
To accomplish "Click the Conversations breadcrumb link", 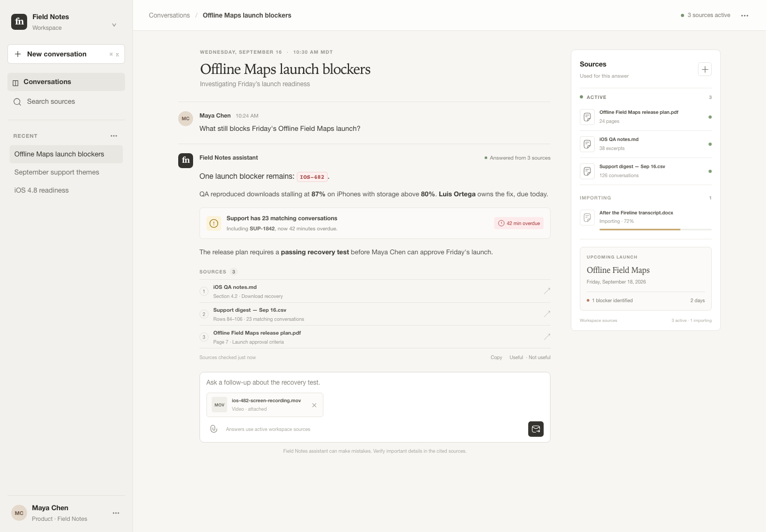I will [x=169, y=15].
